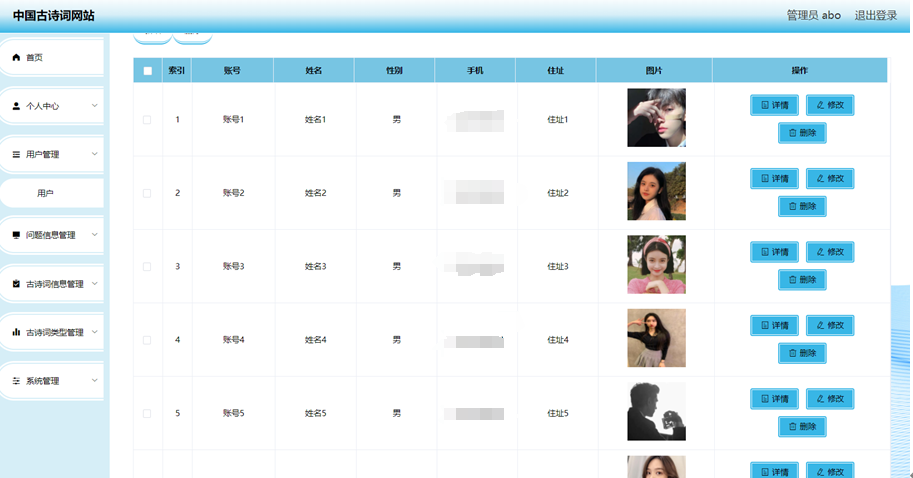Image resolution: width=913 pixels, height=478 pixels.
Task: Open the 古诗词信息管理 menu label
Action: [55, 284]
